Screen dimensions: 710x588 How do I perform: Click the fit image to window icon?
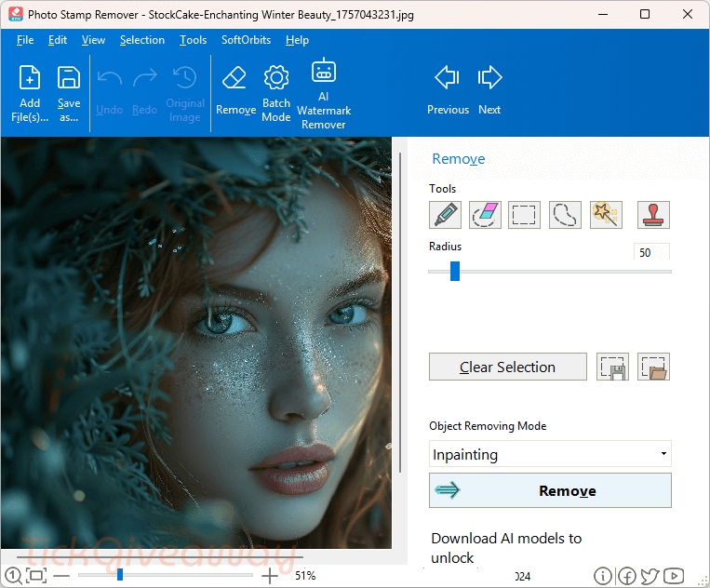(x=36, y=576)
